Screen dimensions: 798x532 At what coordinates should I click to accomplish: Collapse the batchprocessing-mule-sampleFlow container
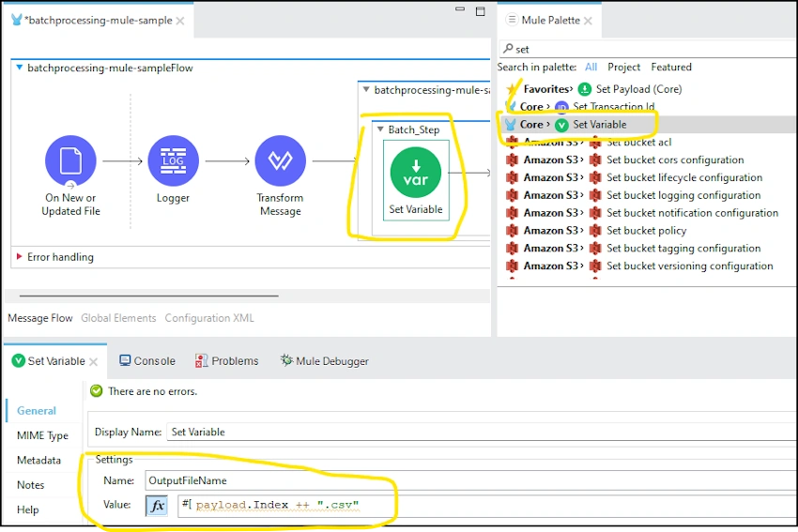[x=20, y=68]
